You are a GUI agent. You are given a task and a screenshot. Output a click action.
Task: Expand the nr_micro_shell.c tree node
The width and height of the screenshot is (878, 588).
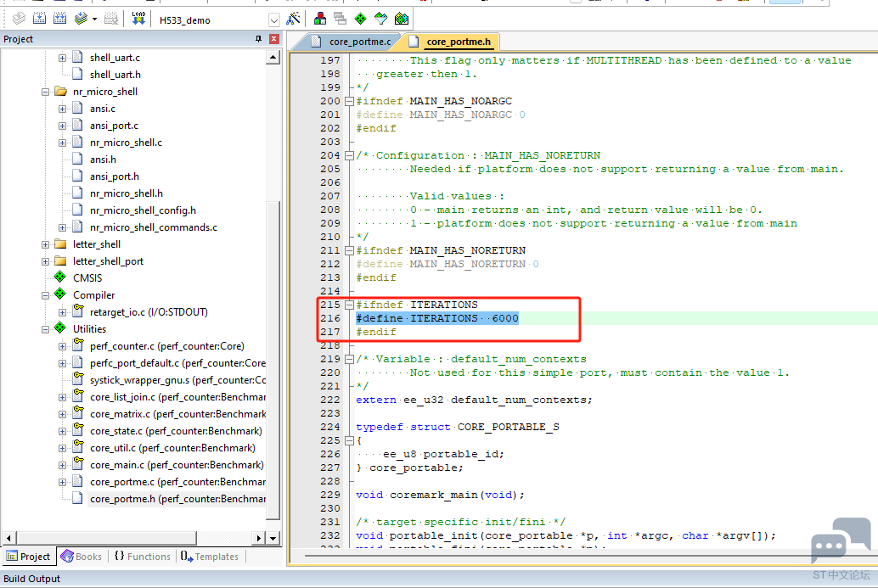pos(62,143)
